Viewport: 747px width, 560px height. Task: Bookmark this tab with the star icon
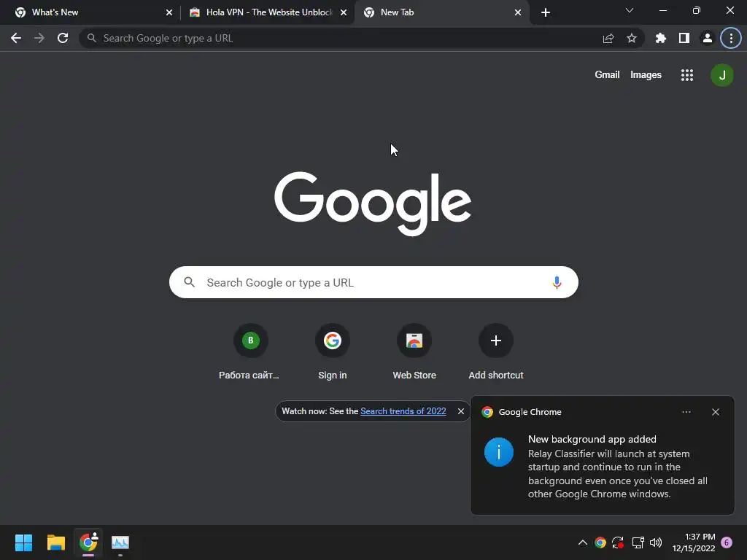tap(632, 38)
